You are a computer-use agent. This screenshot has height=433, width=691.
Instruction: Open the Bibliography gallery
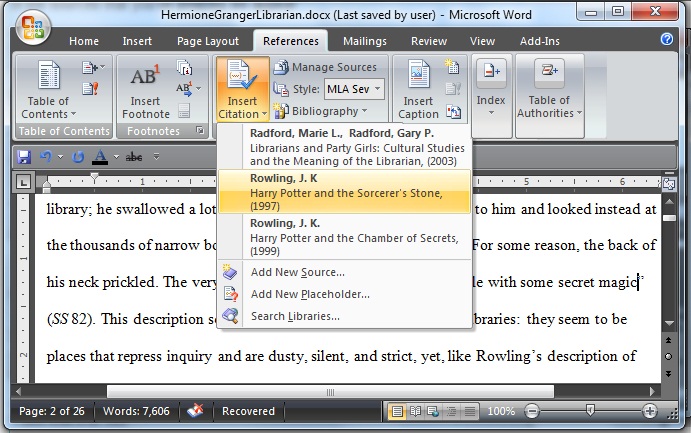tap(320, 111)
